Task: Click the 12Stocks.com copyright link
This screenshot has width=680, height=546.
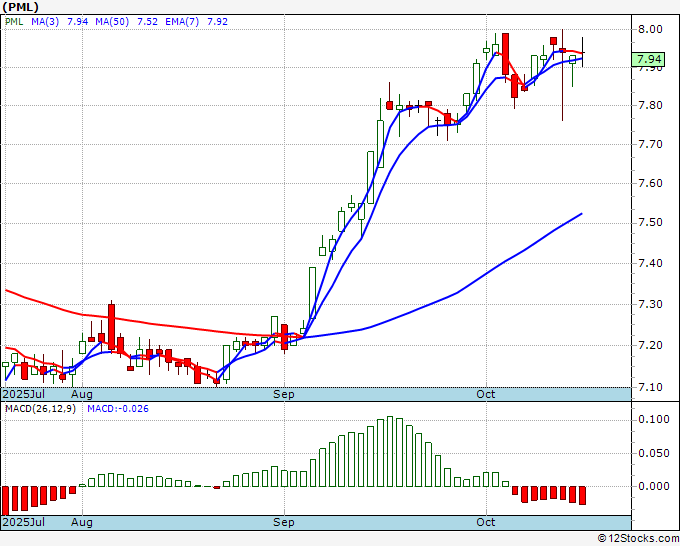Action: click(x=638, y=539)
